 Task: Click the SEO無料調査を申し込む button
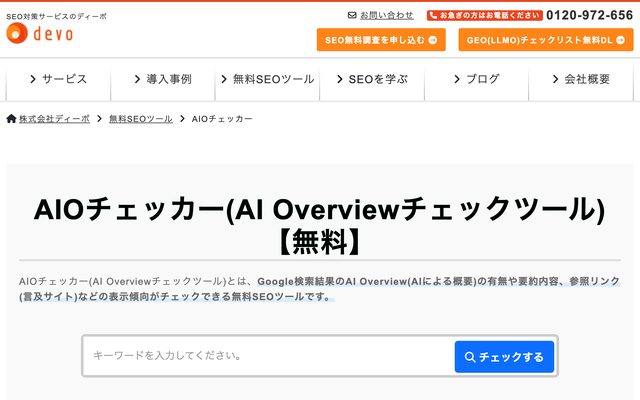381,40
